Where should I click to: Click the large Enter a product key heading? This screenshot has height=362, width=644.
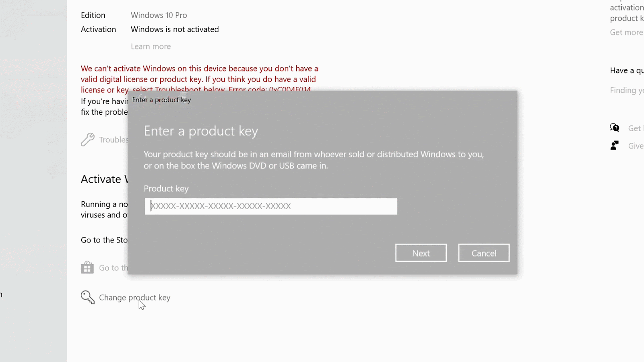click(x=201, y=131)
